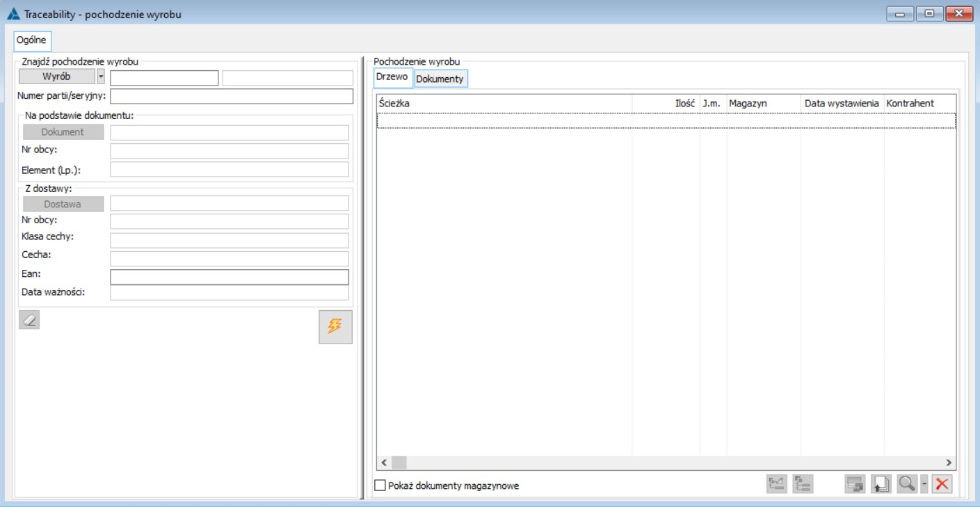The width and height of the screenshot is (980, 507).
Task: Click the magnifying glass preview button
Action: [x=907, y=484]
